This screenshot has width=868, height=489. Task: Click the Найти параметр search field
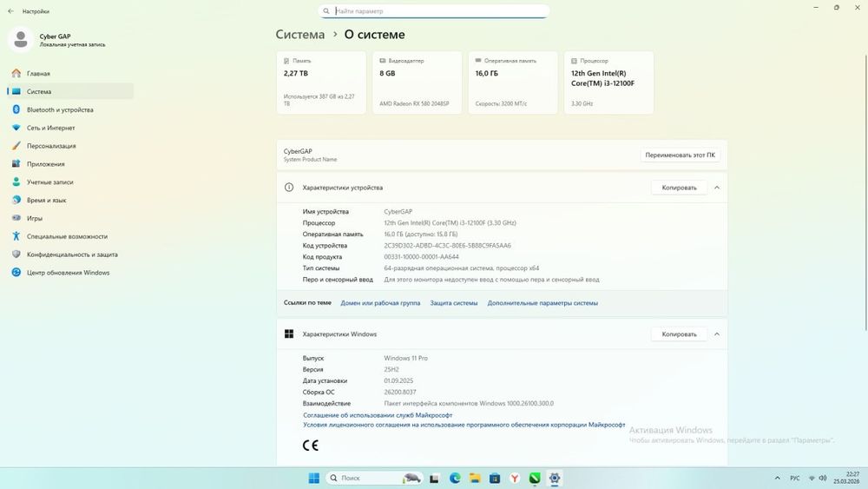[x=434, y=11]
